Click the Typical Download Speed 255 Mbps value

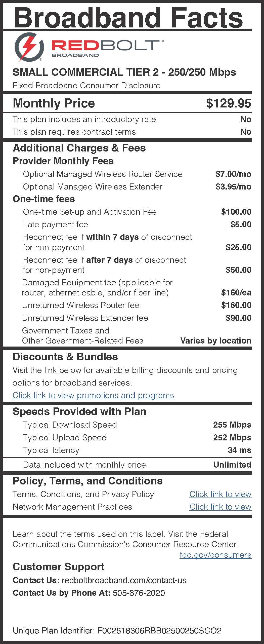click(x=232, y=425)
